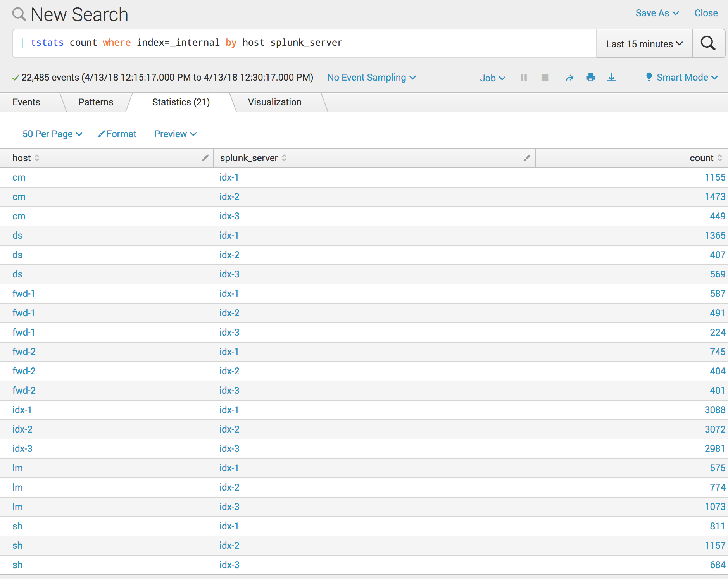Click the edit pencil on splunk_server column

[526, 158]
